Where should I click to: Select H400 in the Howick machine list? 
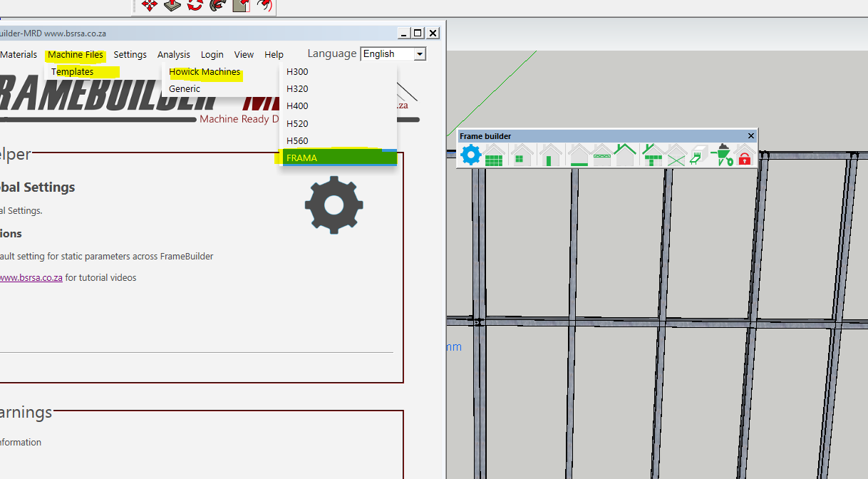(x=297, y=106)
